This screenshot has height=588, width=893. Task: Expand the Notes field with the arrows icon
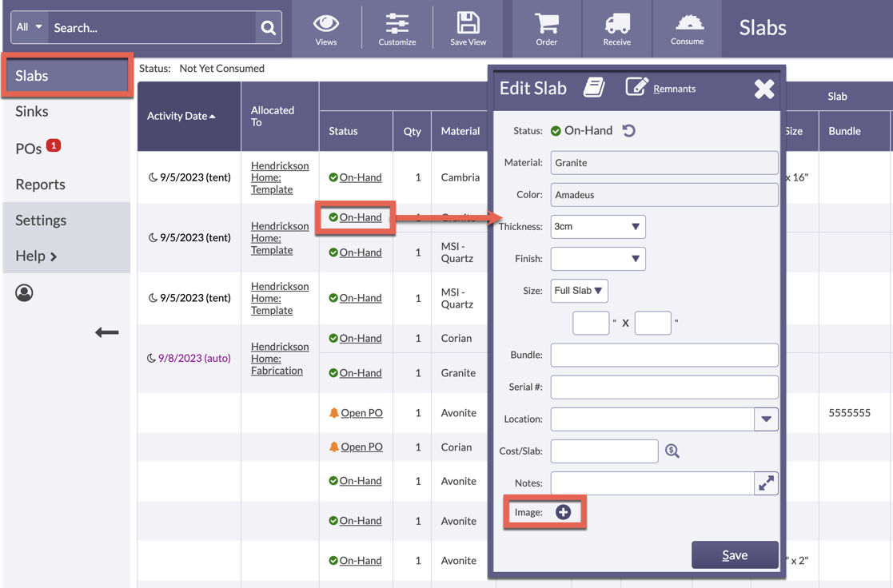click(x=766, y=483)
